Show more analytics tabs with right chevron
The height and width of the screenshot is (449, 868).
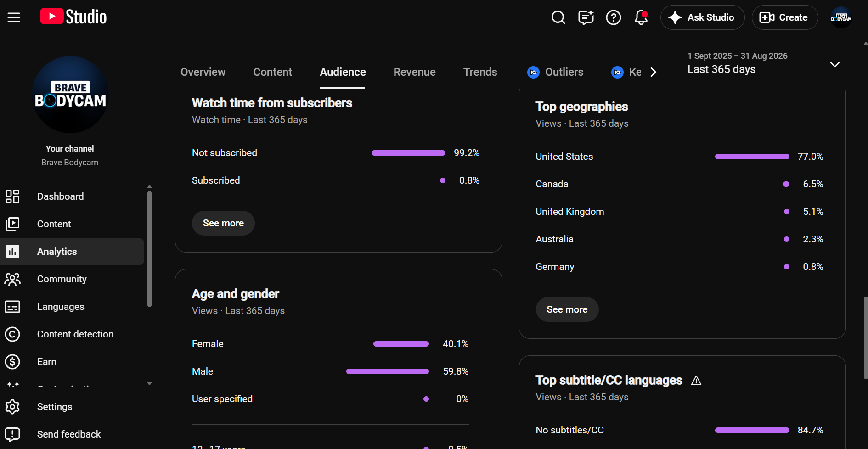[x=653, y=72]
